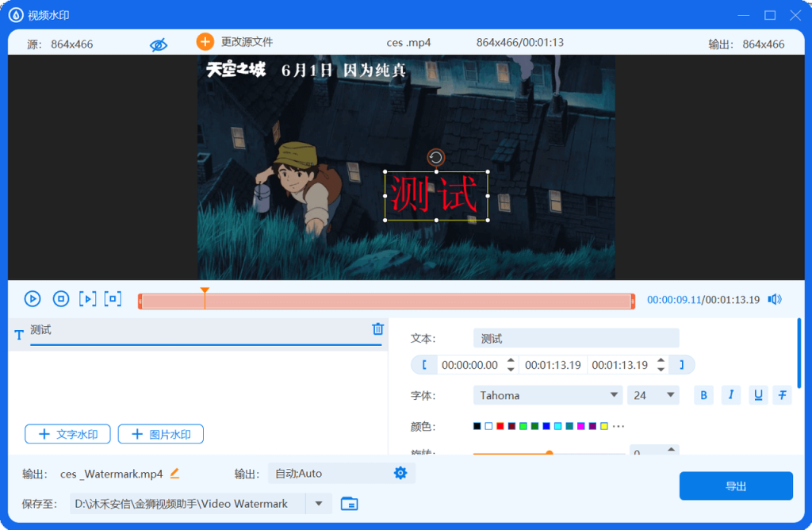
Task: Click the play-segment bracket icon
Action: pyautogui.click(x=87, y=299)
